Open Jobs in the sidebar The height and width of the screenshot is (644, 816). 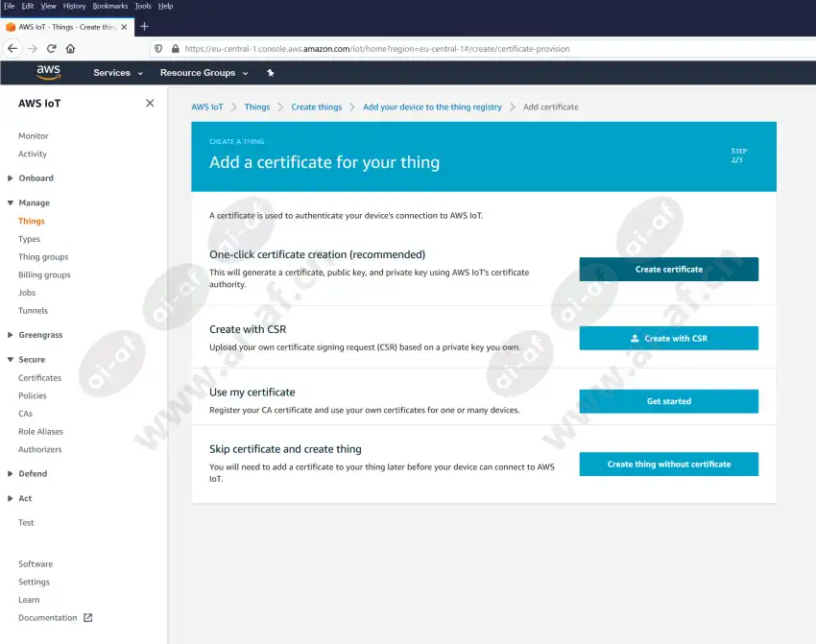pos(27,293)
